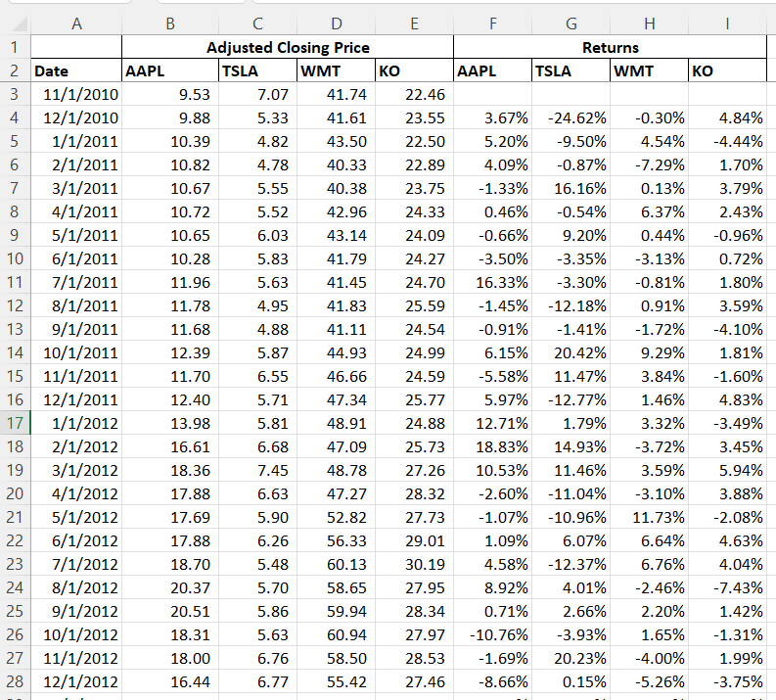Select the date 9/1/2012
776x700 pixels.
76,611
